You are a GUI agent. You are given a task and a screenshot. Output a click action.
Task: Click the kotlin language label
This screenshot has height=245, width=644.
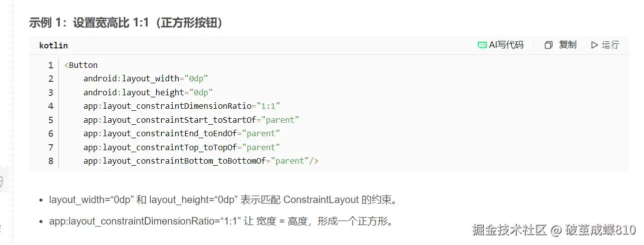[53, 45]
